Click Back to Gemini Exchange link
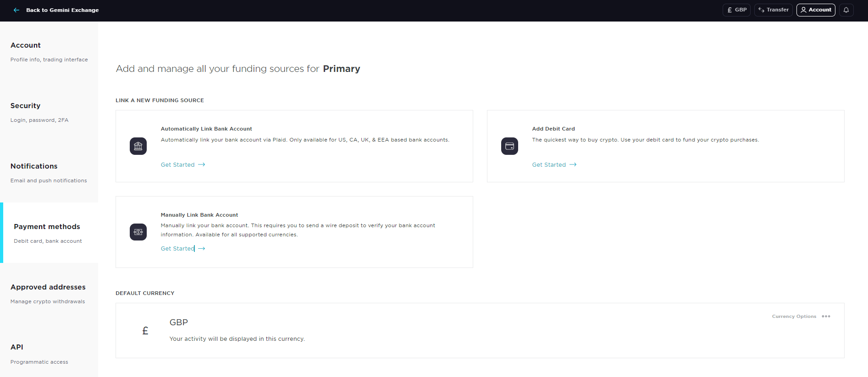The height and width of the screenshot is (377, 868). pos(62,10)
